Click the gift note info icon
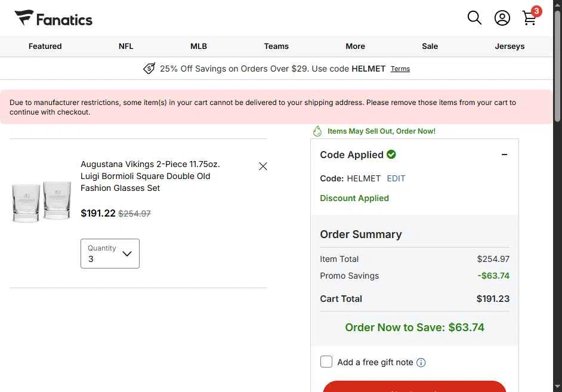This screenshot has height=392, width=562. [421, 363]
